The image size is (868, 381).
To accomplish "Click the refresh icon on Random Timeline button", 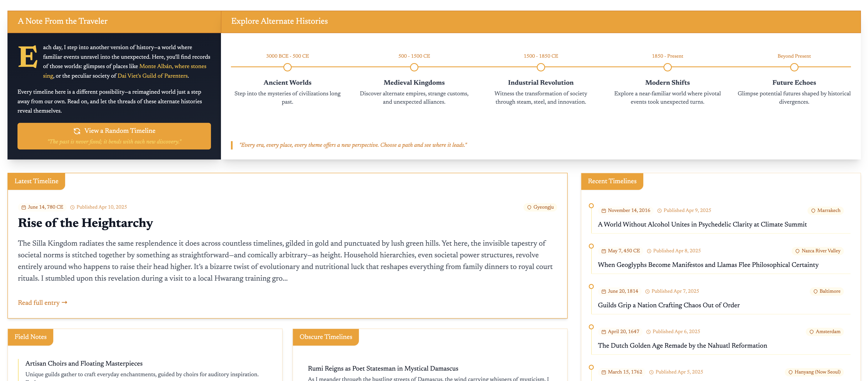I will click(77, 131).
